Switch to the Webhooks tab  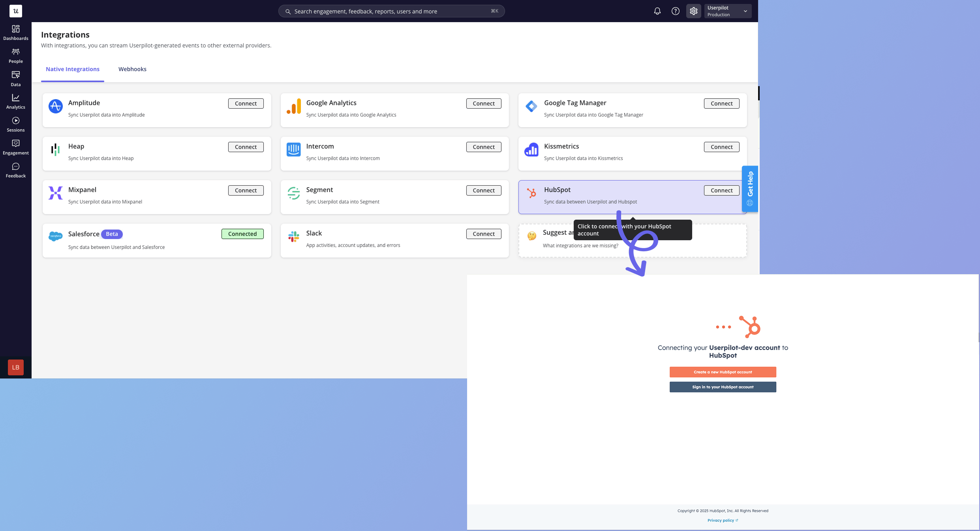pos(132,69)
